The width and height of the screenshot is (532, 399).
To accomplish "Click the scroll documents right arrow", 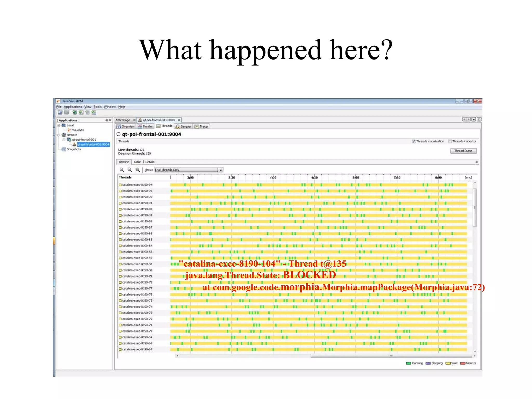I will click(468, 119).
